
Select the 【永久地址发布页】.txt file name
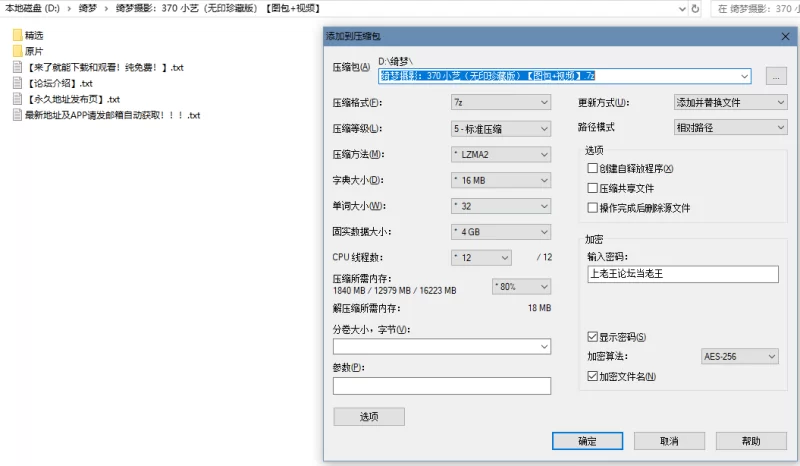click(x=72, y=99)
